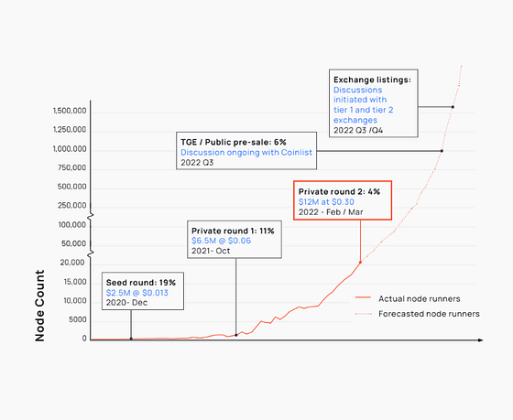The image size is (513, 420).
Task: Click the 1,500,000 y-axis tick label
Action: point(70,111)
